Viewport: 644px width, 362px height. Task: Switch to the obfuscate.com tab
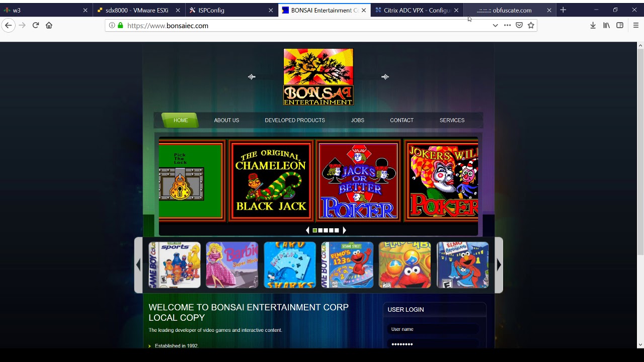(509, 10)
